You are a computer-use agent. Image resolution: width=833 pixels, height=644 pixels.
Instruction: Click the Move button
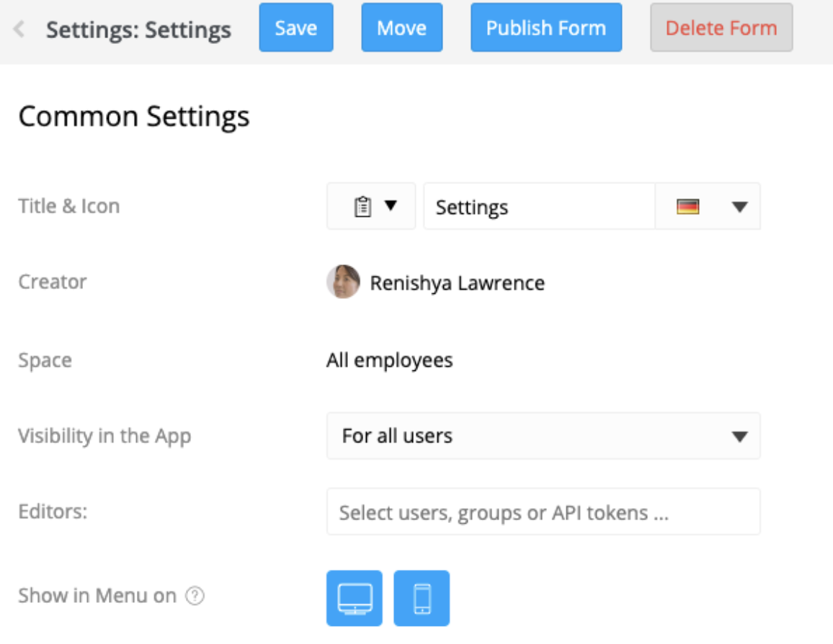click(401, 27)
